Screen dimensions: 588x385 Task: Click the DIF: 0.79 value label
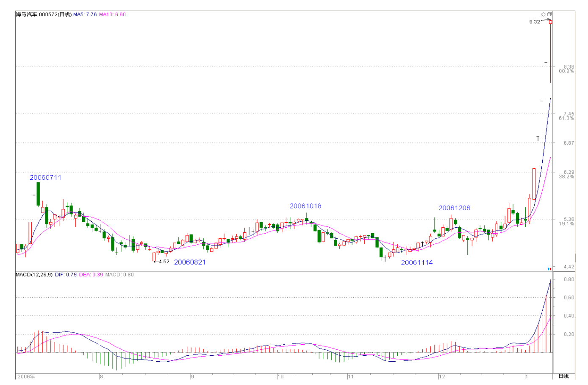[x=66, y=275]
